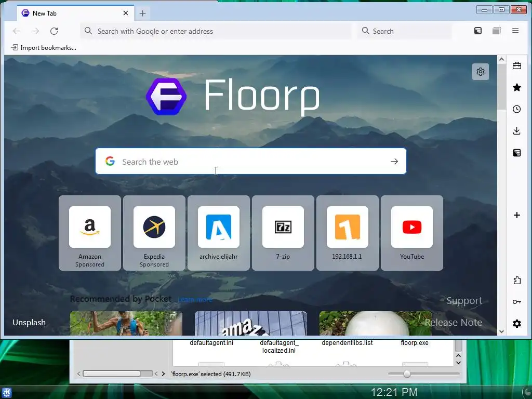Toggle the sidebar icon in the toolbar

pos(478,31)
